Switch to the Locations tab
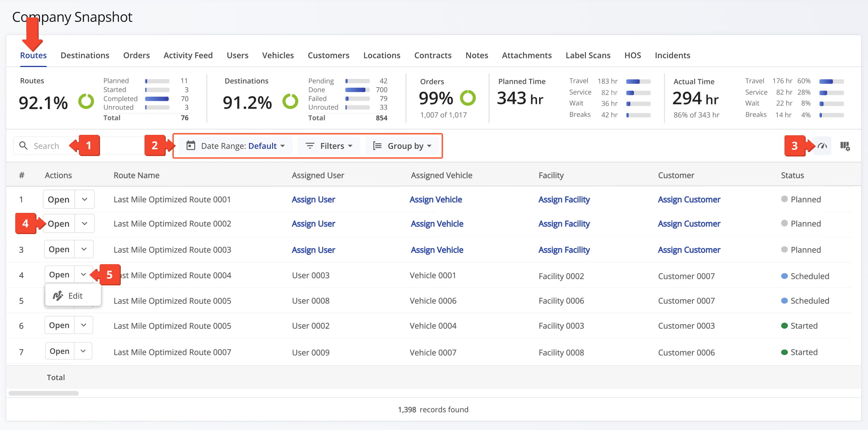 [x=382, y=55]
